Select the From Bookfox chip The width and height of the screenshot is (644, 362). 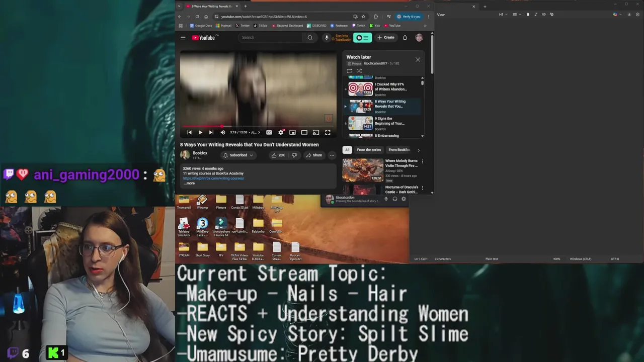399,150
